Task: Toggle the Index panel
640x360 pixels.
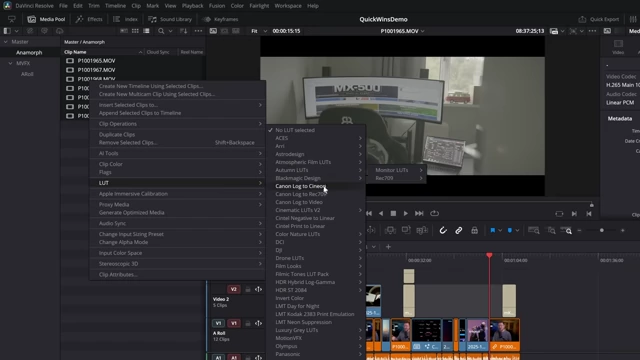Action: tap(125, 19)
